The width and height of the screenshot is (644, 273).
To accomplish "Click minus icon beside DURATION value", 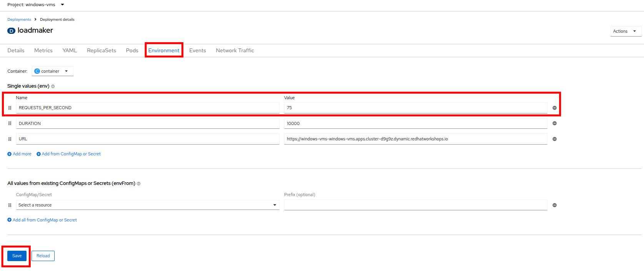I will click(554, 123).
